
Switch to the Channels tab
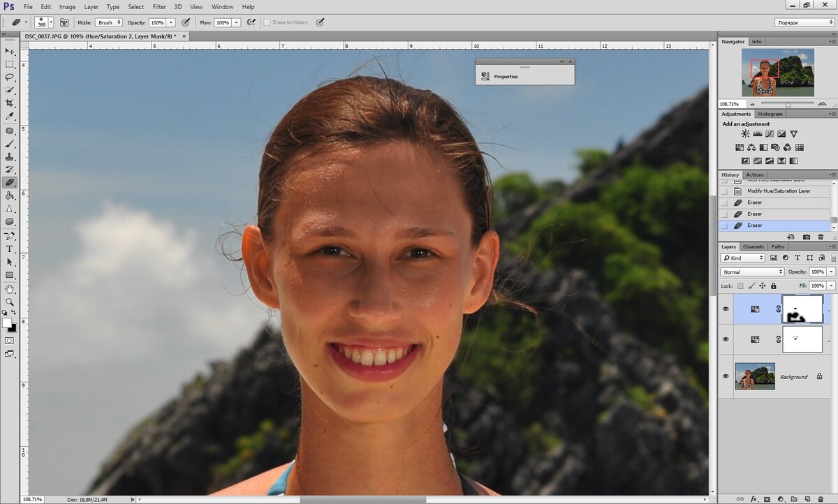753,246
